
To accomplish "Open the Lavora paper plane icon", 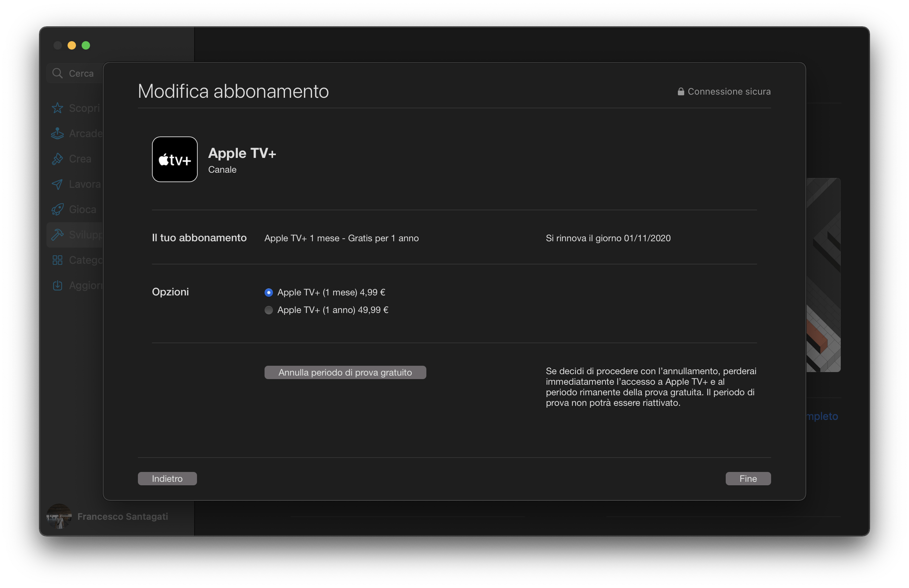I will [x=57, y=184].
